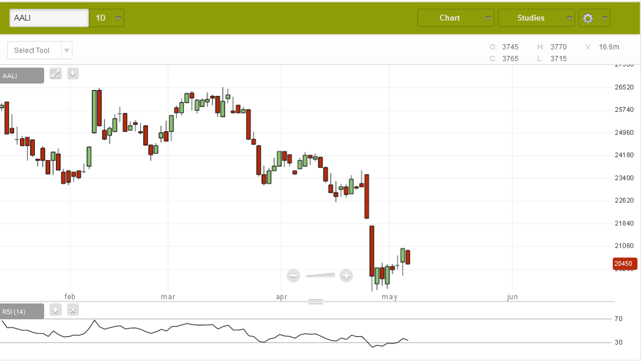Open the Studies dropdown arrow
The height and width of the screenshot is (364, 641).
(569, 18)
